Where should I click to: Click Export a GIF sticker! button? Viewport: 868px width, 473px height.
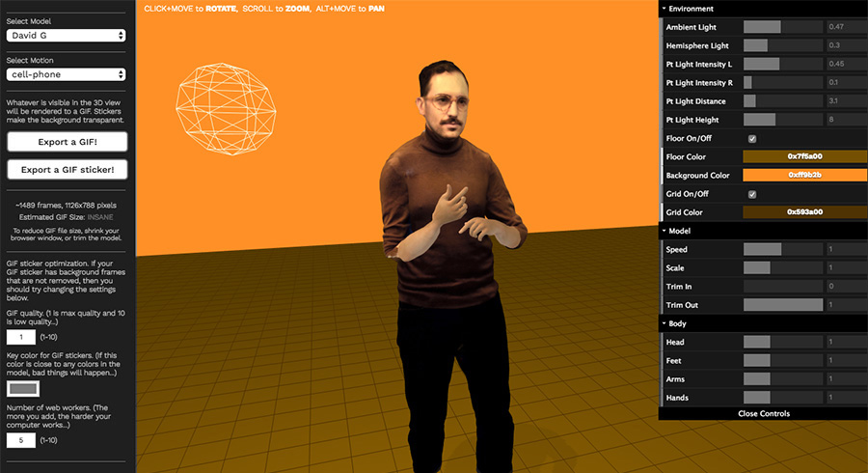(x=67, y=170)
